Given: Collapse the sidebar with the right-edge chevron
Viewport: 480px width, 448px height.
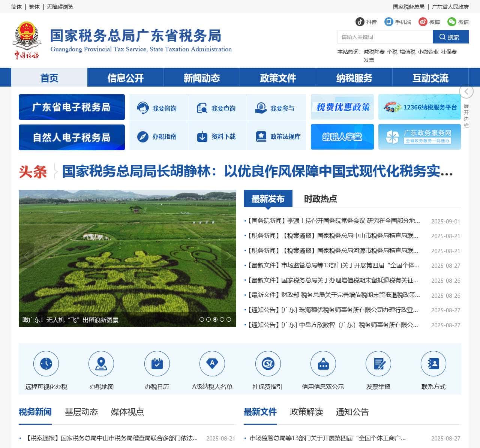Looking at the screenshot, I should [466, 91].
